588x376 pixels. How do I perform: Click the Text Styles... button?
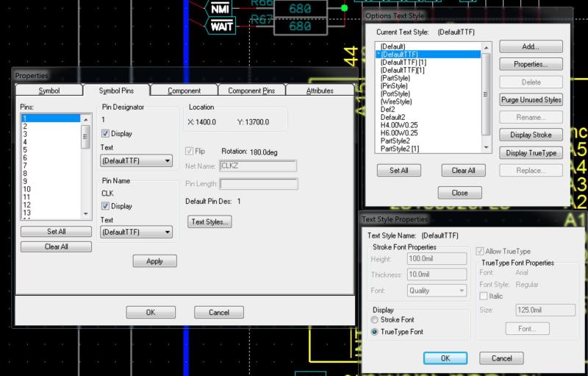pyautogui.click(x=210, y=221)
